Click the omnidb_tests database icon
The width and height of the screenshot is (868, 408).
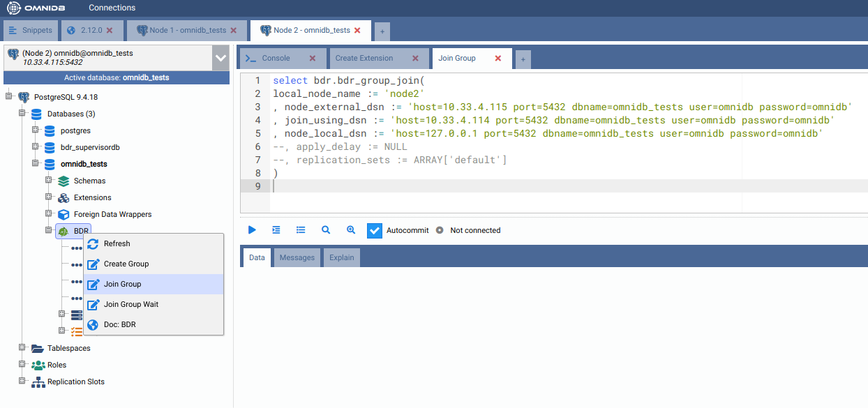(x=49, y=164)
